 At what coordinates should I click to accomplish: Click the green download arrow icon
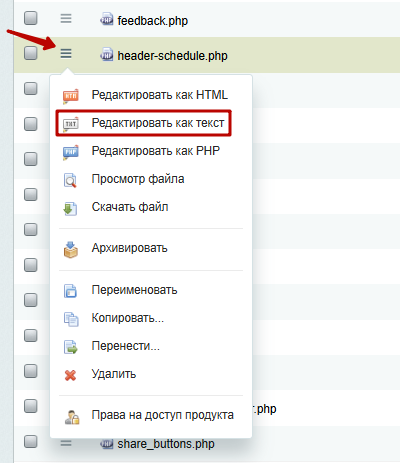pos(70,208)
